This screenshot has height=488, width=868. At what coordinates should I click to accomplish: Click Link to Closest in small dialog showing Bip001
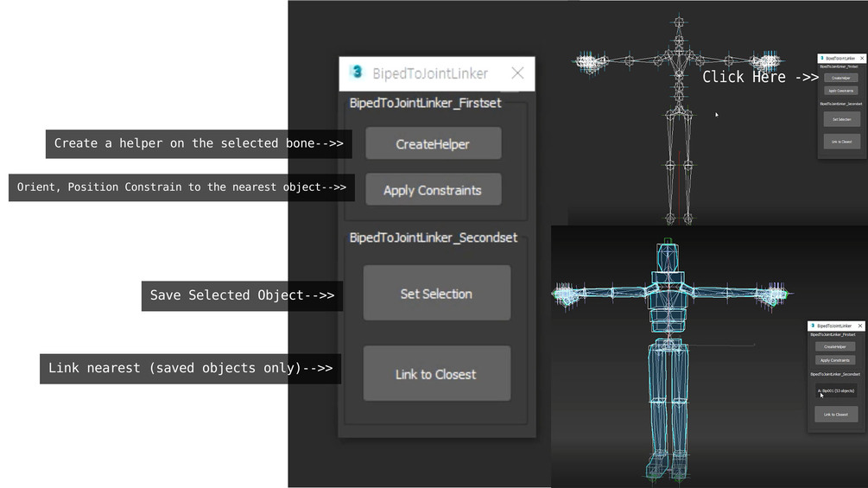(836, 415)
